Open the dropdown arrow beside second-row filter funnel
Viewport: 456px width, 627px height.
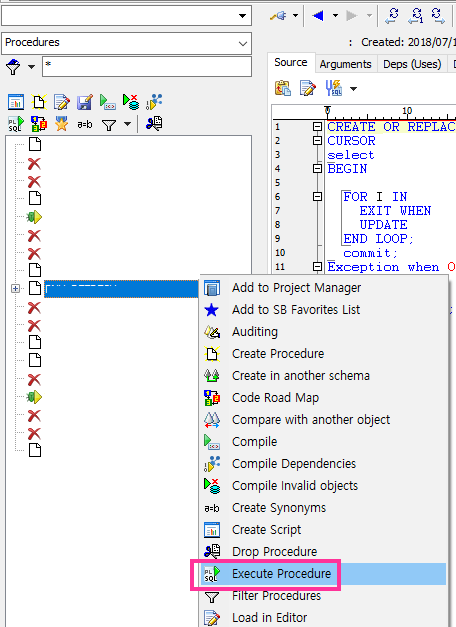tap(127, 124)
